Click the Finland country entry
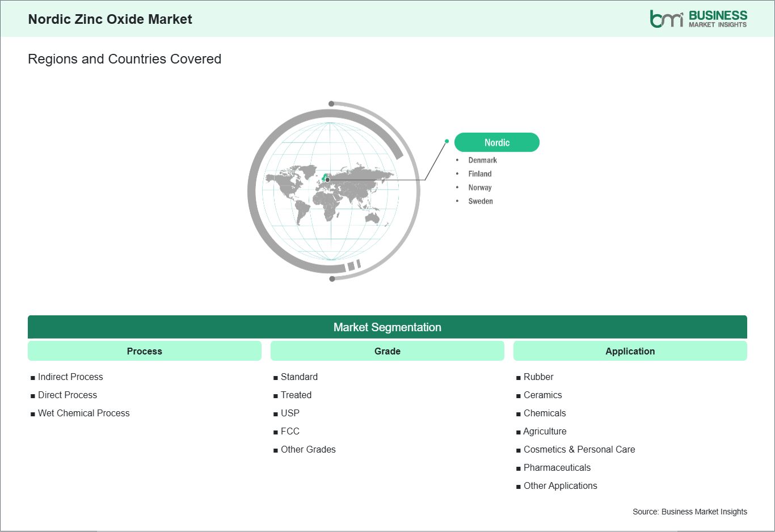The image size is (775, 532). pos(480,174)
